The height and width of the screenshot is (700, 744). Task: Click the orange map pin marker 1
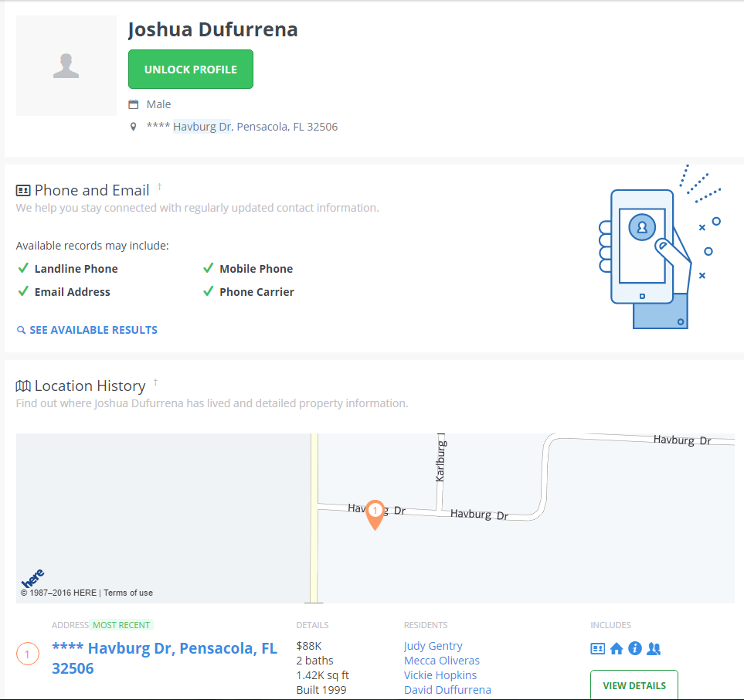375,515
